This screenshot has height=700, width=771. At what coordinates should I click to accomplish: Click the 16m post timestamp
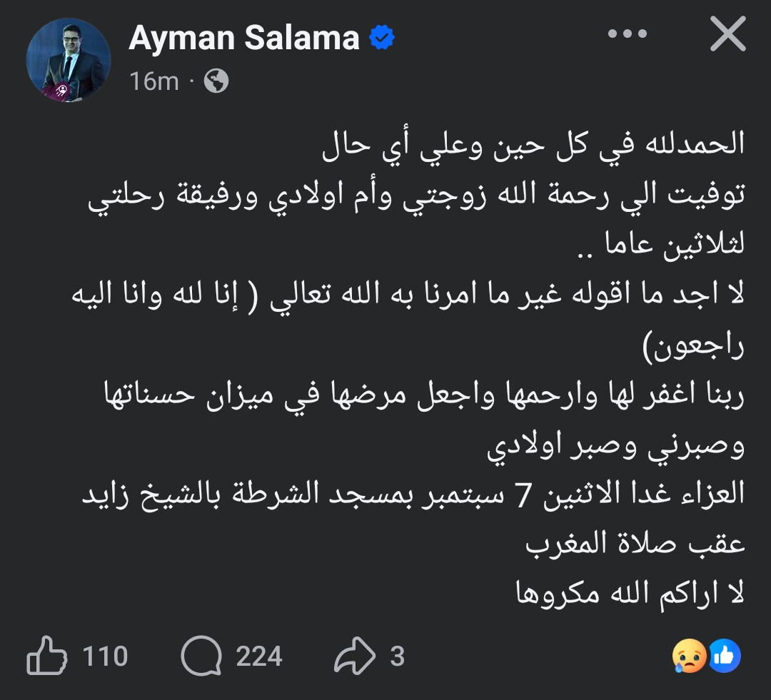coord(154,81)
